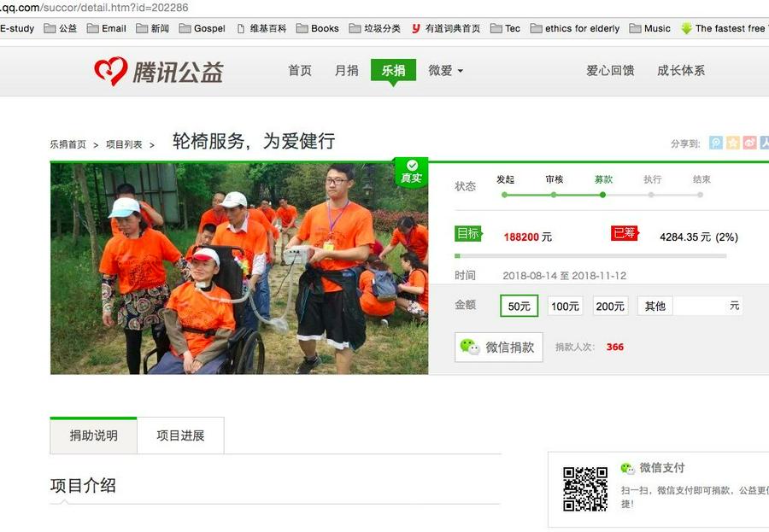Expand the 微爱 dropdown menu
This screenshot has height=532, width=769.
pos(445,71)
